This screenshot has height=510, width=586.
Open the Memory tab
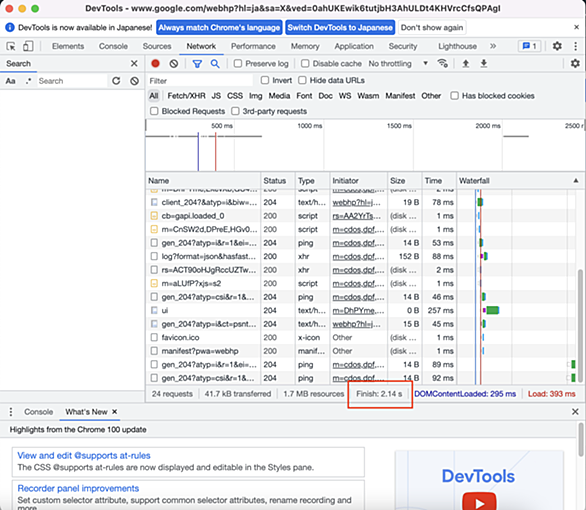305,46
